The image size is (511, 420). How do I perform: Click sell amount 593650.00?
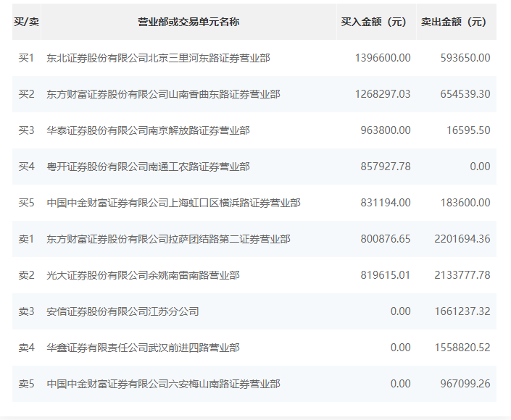[x=465, y=58]
